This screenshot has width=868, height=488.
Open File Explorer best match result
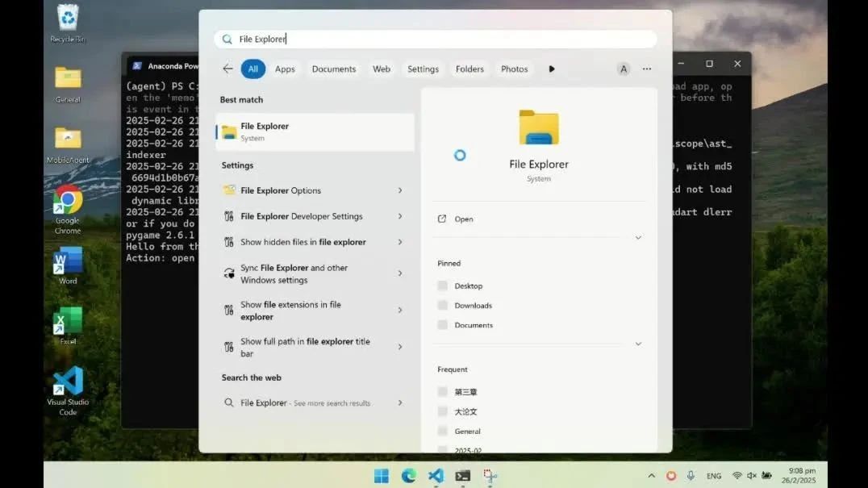click(315, 131)
